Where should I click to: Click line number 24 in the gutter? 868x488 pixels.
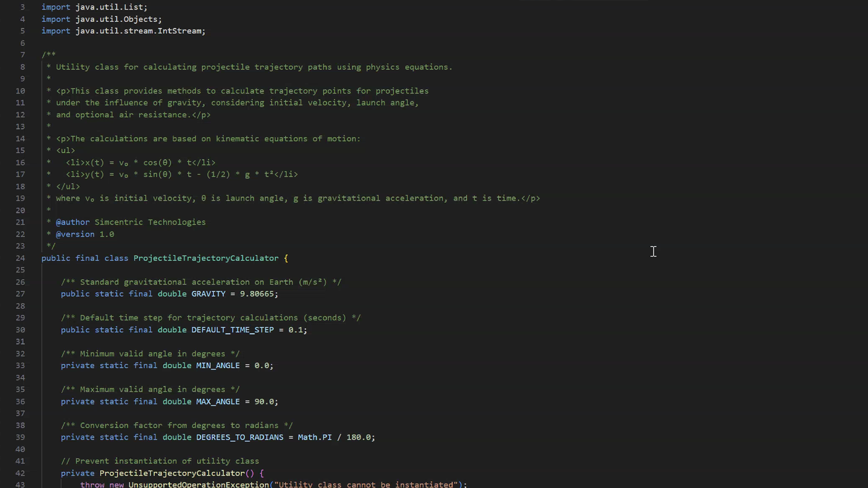point(20,258)
